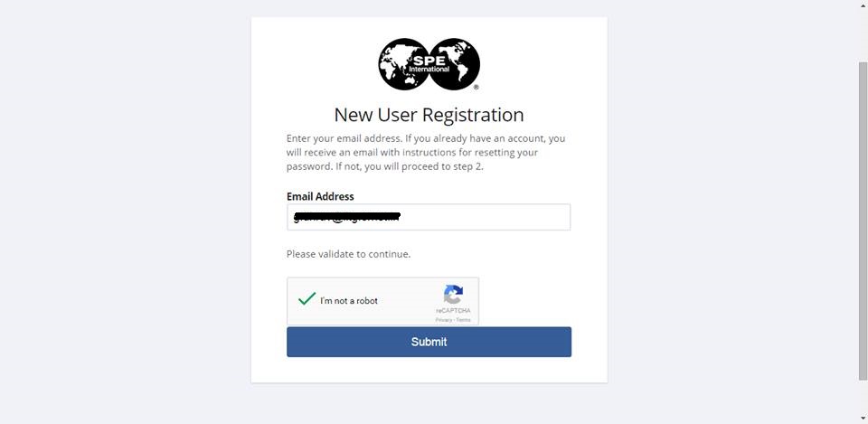This screenshot has width=868, height=424.
Task: Toggle the green reCAPTCHA checkmark box
Action: 307,299
